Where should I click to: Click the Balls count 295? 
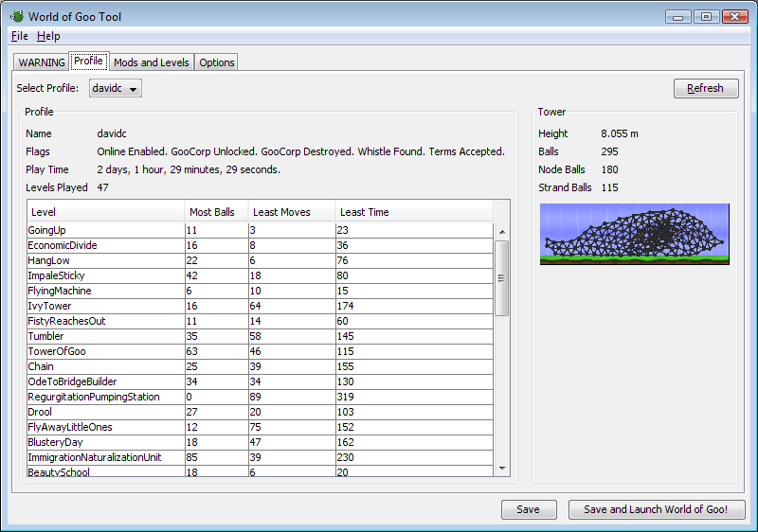tap(609, 151)
